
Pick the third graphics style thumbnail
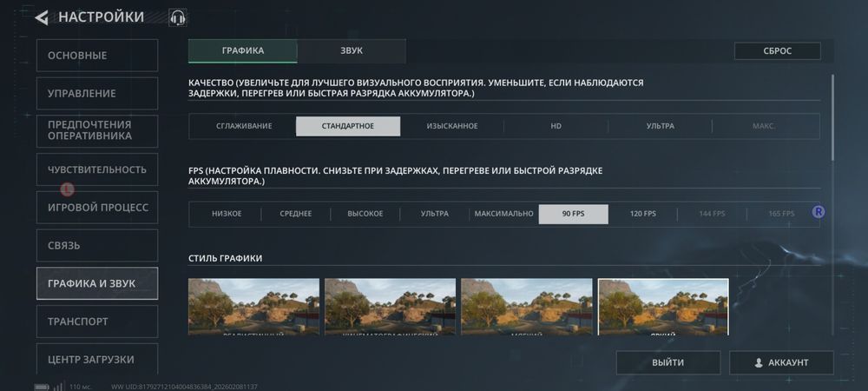(x=527, y=307)
